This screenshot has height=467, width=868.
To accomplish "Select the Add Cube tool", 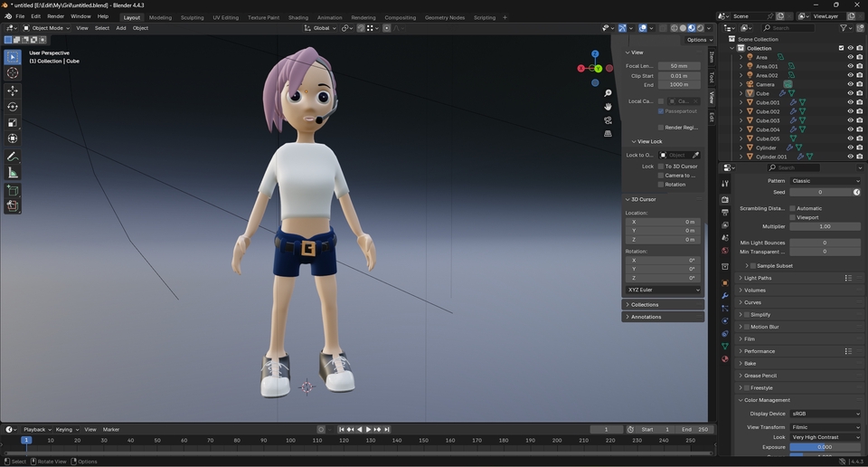I will (x=13, y=191).
